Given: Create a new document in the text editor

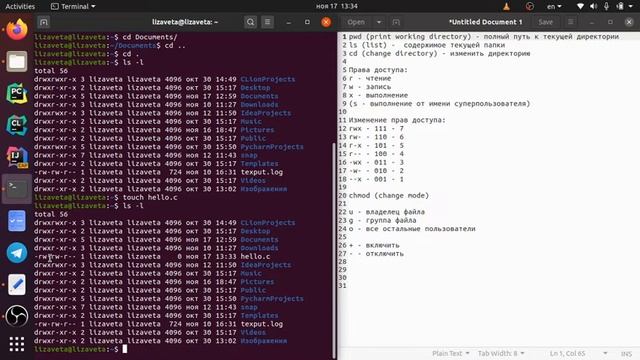Looking at the screenshot, I should pyautogui.click(x=396, y=22).
